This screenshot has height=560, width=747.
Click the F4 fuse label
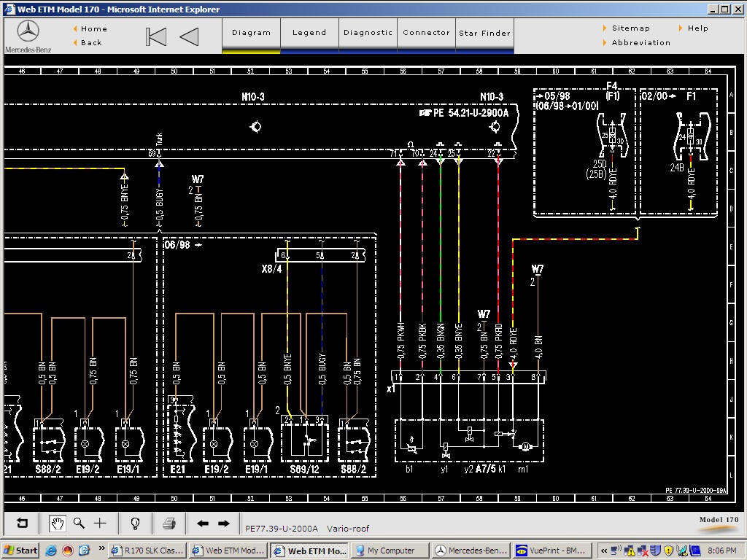[612, 86]
